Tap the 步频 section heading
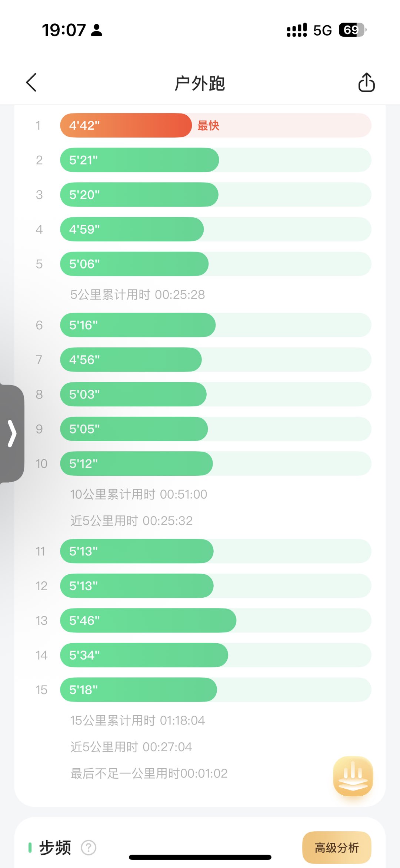The image size is (400, 868). (55, 848)
